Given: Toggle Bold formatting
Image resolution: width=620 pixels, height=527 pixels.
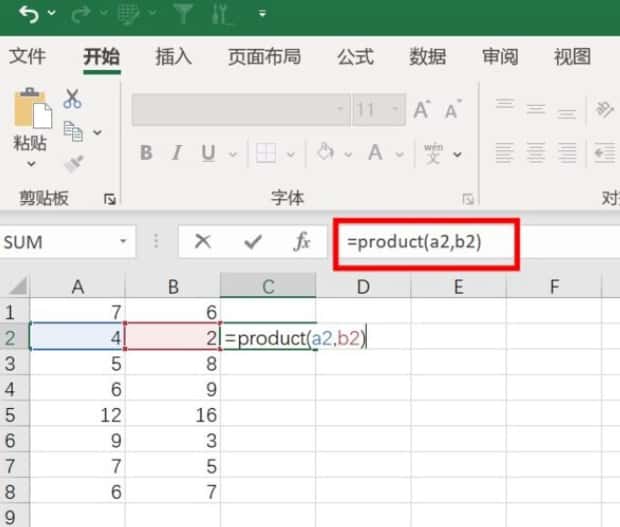Looking at the screenshot, I should [x=146, y=153].
